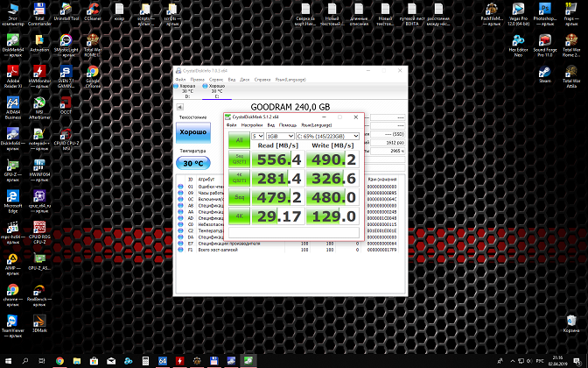Click the Seq Q32T1 read result 556.4

click(278, 159)
